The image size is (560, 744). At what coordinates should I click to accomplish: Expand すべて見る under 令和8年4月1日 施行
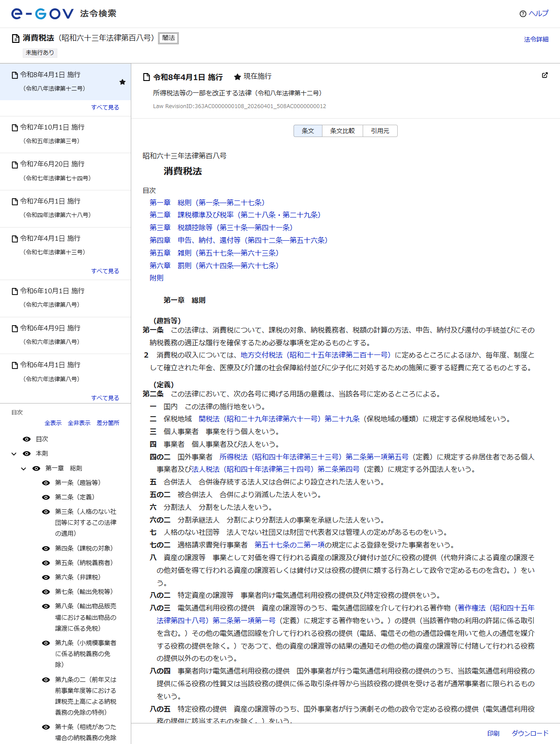tap(105, 107)
